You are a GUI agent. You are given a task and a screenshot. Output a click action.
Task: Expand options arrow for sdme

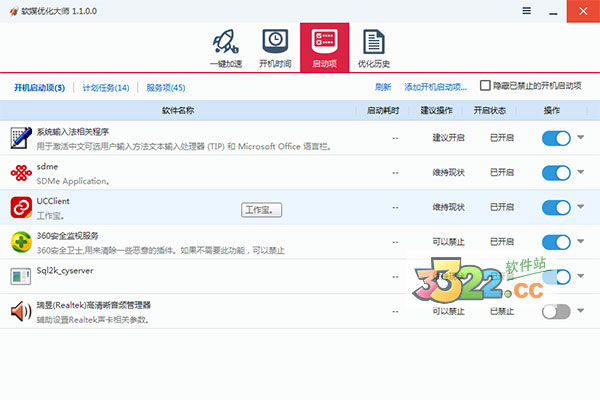pos(580,172)
